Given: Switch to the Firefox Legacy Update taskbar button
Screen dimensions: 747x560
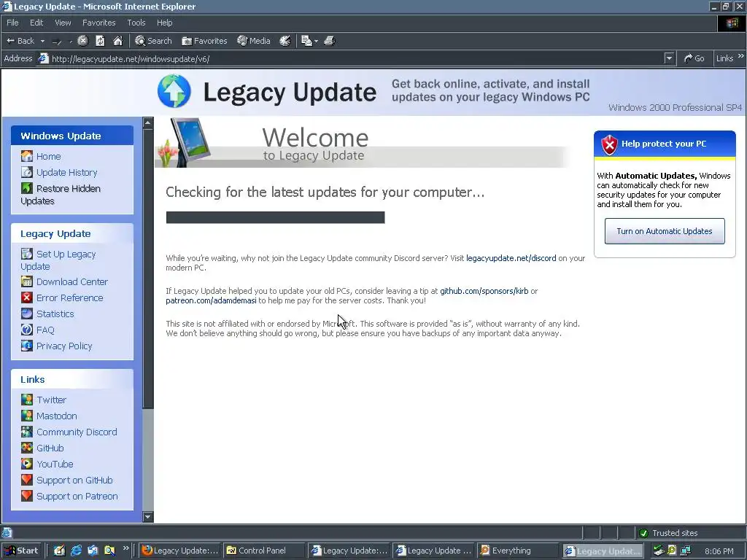Looking at the screenshot, I should coord(180,551).
